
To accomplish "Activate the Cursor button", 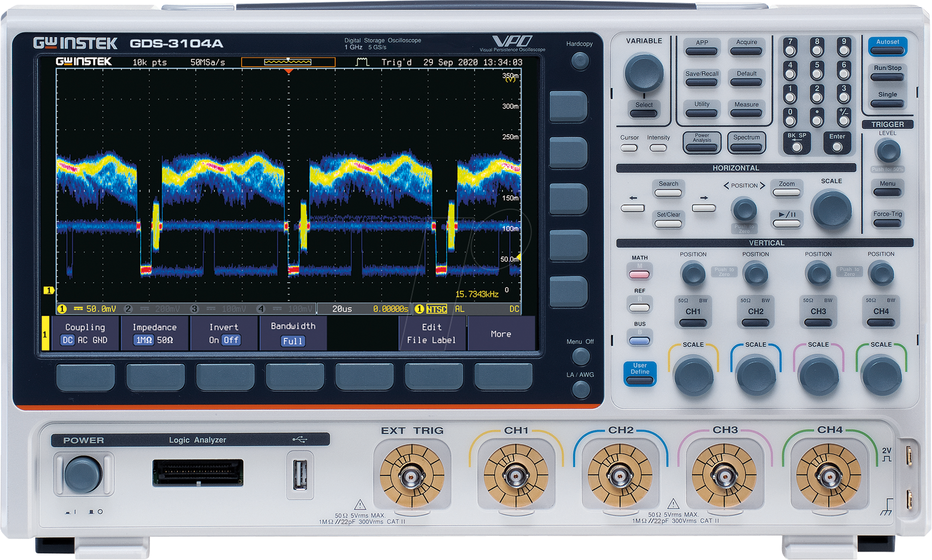I will click(629, 147).
